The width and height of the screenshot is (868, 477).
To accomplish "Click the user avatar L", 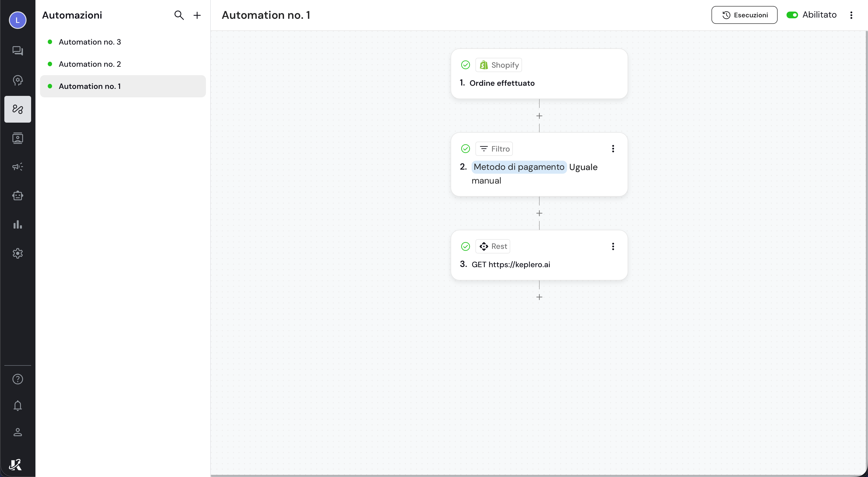I will 18,20.
